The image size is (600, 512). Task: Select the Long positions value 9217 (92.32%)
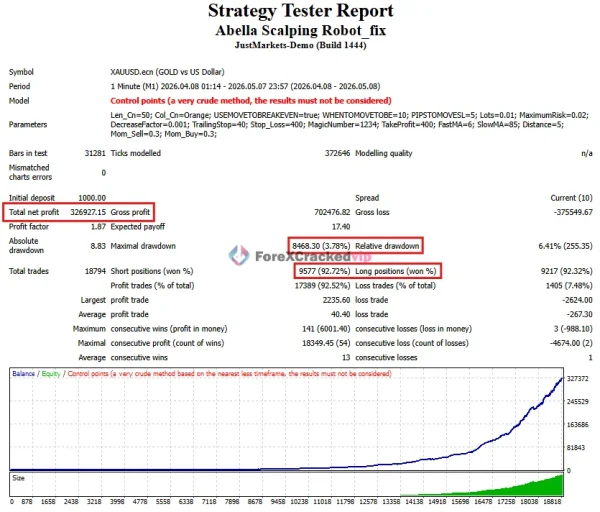(x=566, y=271)
